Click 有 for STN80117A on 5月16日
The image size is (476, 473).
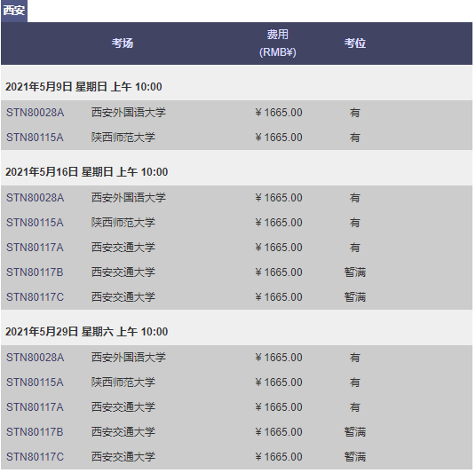355,248
